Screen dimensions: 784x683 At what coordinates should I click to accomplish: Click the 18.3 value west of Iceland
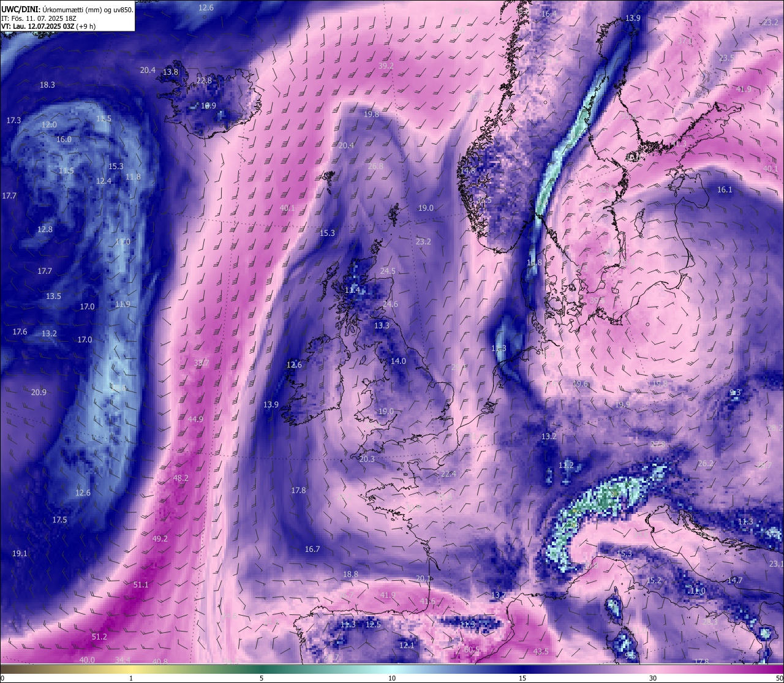point(47,85)
